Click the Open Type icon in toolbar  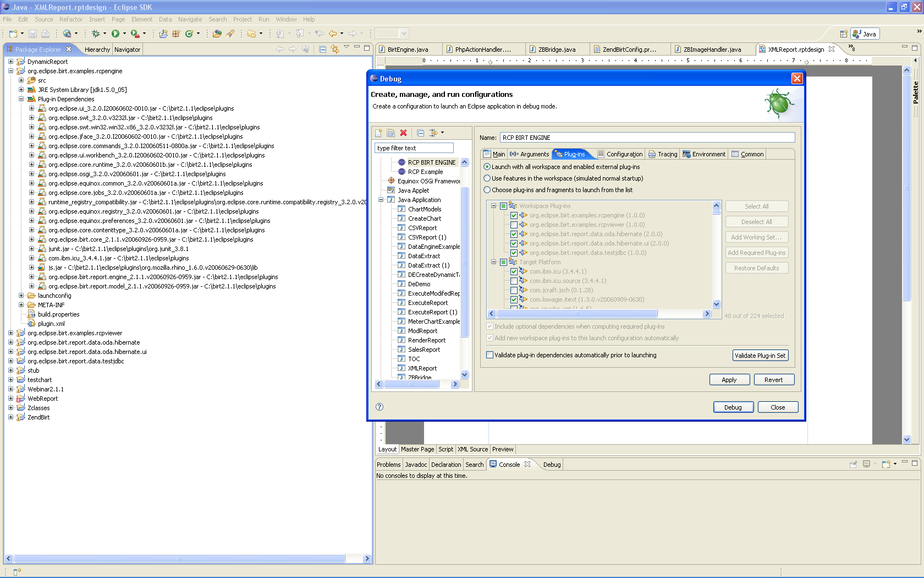[217, 34]
